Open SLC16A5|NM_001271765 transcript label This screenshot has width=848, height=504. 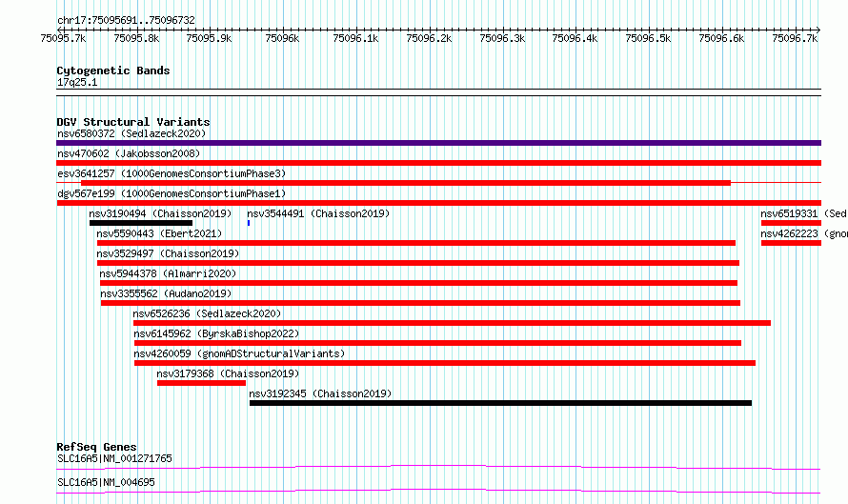(x=114, y=458)
